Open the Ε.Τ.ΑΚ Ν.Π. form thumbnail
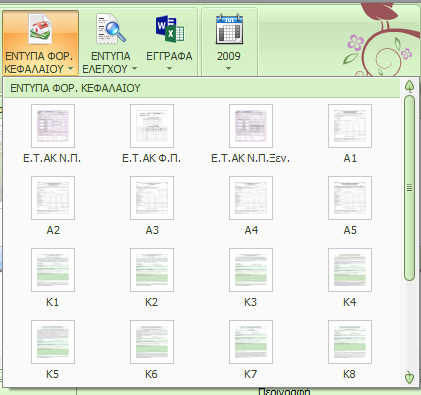 pyautogui.click(x=53, y=126)
